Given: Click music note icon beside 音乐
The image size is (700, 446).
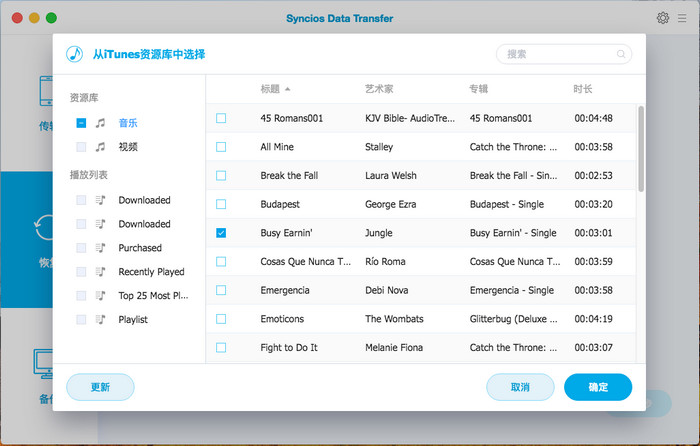Looking at the screenshot, I should pyautogui.click(x=100, y=123).
